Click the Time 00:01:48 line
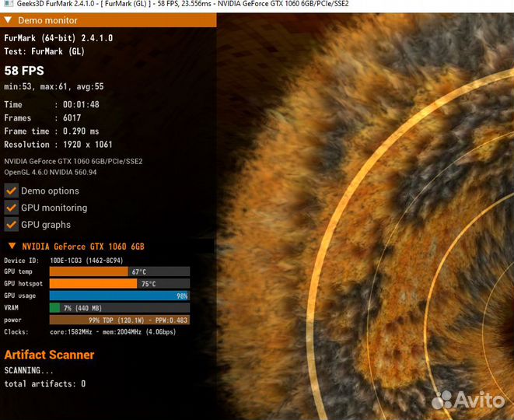Screen dimensions: 514x420 pyautogui.click(x=51, y=104)
